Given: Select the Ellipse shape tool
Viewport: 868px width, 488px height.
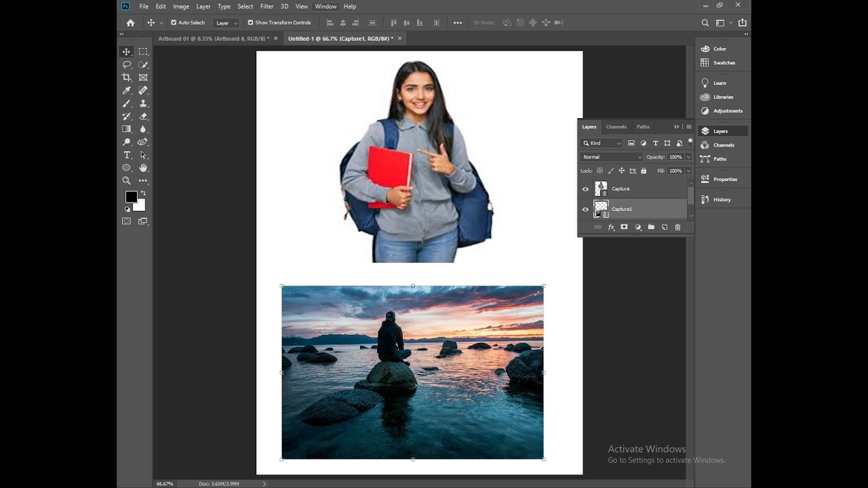Looking at the screenshot, I should click(127, 167).
